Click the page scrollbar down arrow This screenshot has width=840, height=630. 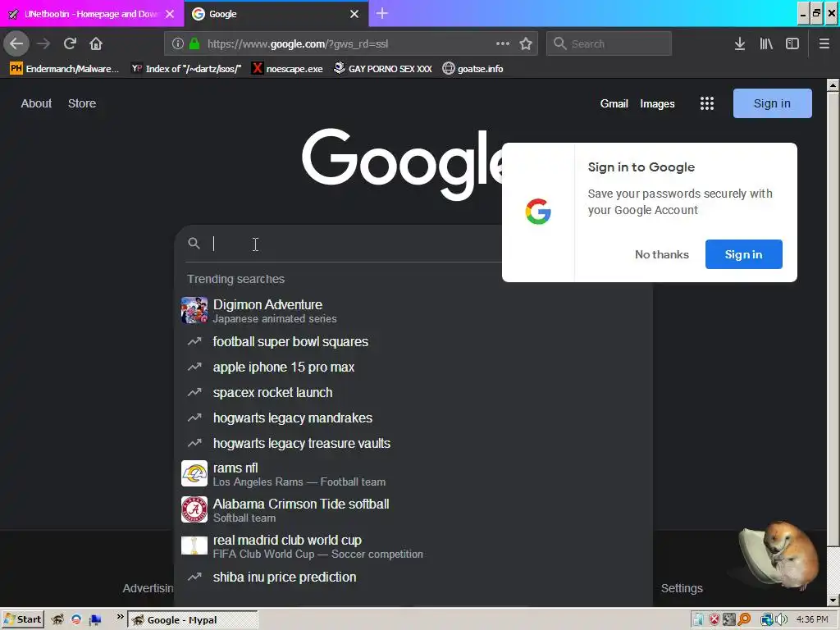pos(833,600)
